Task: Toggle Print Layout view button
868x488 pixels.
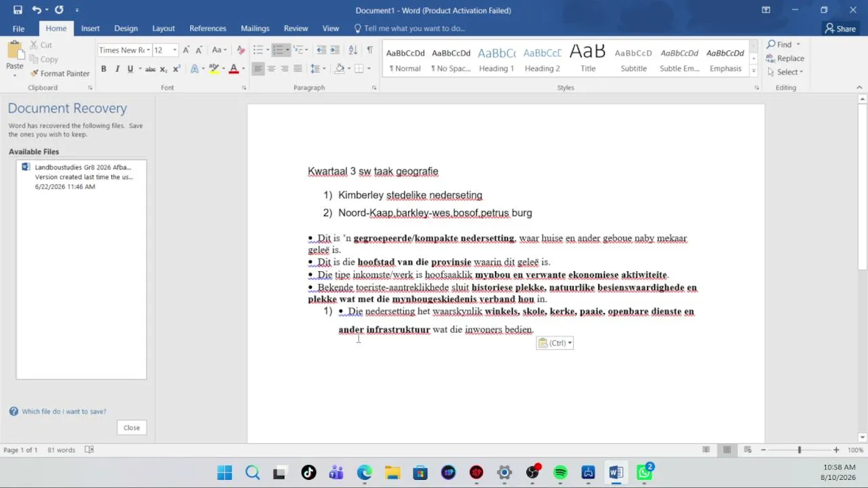Action: (x=727, y=450)
